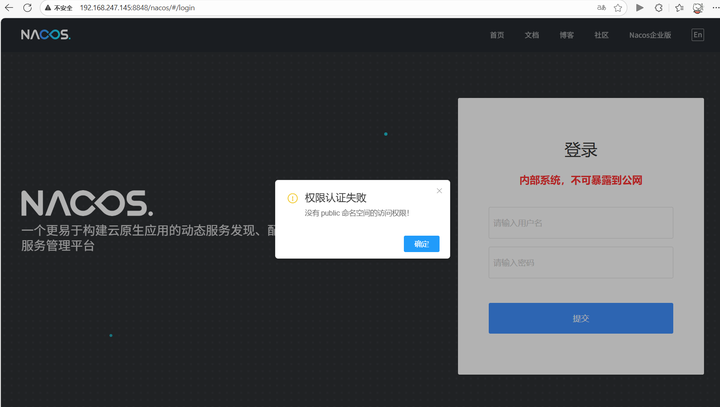Focus the 请输入用户名 username field
The height and width of the screenshot is (407, 720).
click(581, 223)
